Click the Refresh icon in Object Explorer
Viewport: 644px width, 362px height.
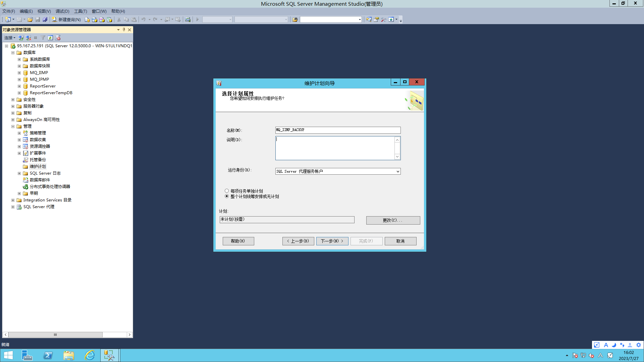[x=50, y=38]
